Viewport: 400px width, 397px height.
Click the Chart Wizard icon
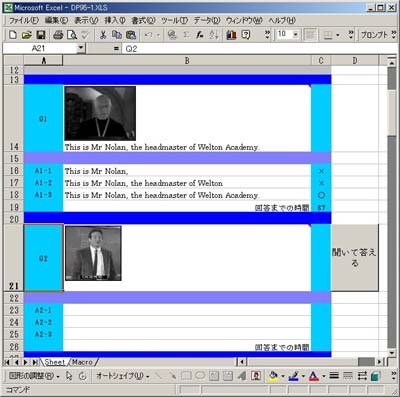tap(231, 35)
